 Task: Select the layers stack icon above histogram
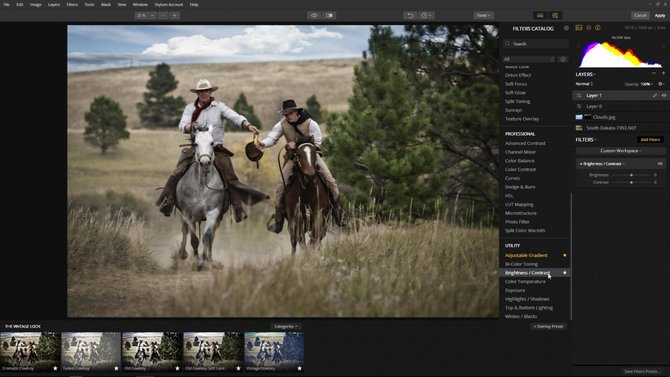[x=588, y=28]
